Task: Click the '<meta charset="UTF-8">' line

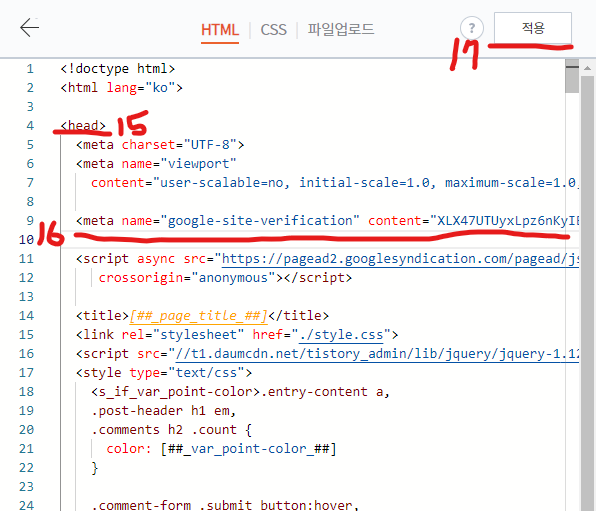Action: (x=160, y=145)
